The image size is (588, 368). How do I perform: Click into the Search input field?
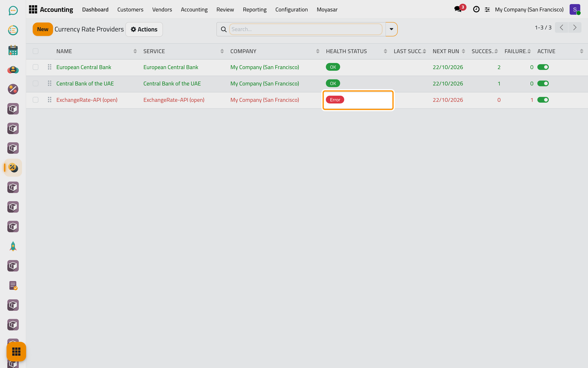(x=306, y=29)
